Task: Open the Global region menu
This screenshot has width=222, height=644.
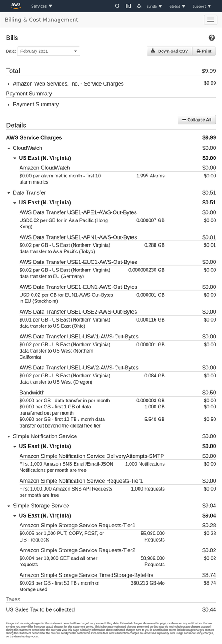Action: (x=177, y=6)
